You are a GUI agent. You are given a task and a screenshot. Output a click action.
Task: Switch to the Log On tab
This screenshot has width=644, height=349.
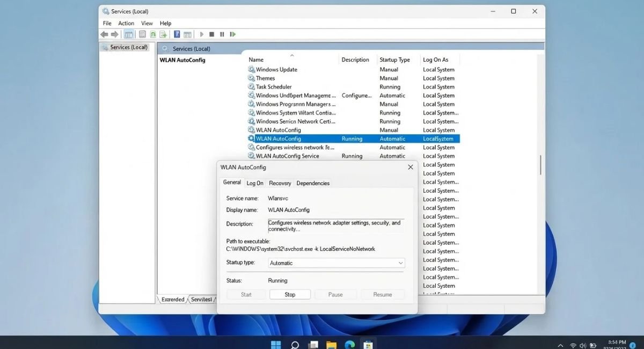(x=255, y=183)
